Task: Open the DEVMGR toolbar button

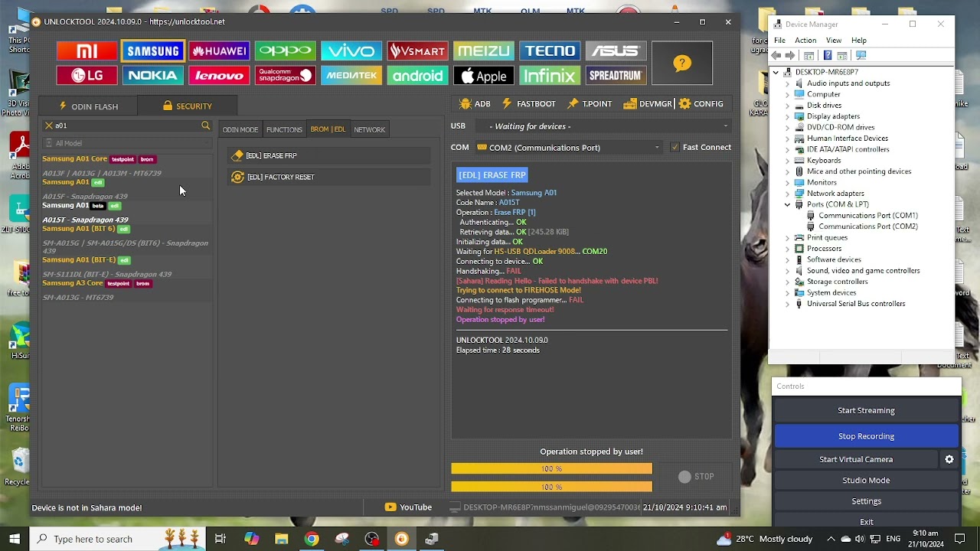Action: point(648,104)
